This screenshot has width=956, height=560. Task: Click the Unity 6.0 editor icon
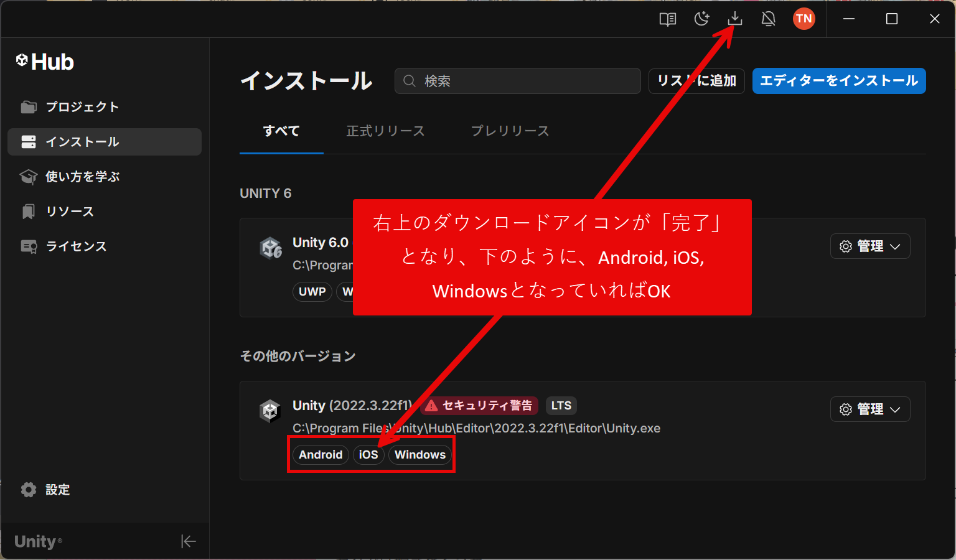pos(271,248)
